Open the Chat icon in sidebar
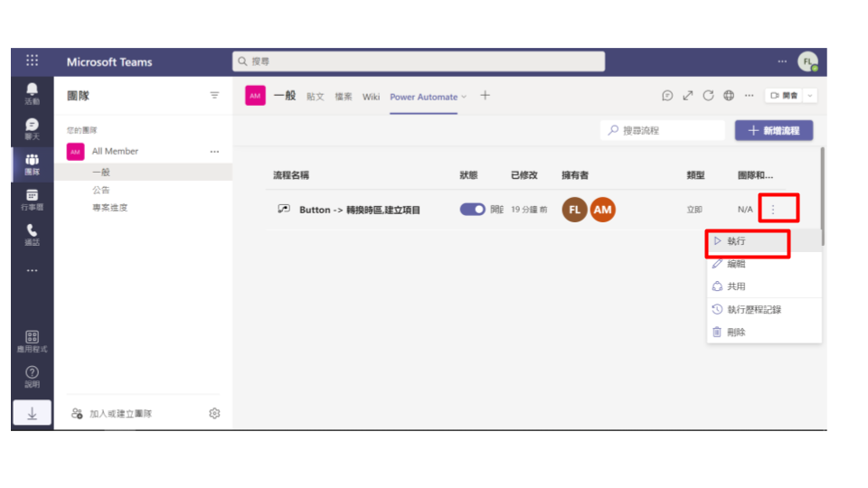Screen dimensions: 868x488 33,128
